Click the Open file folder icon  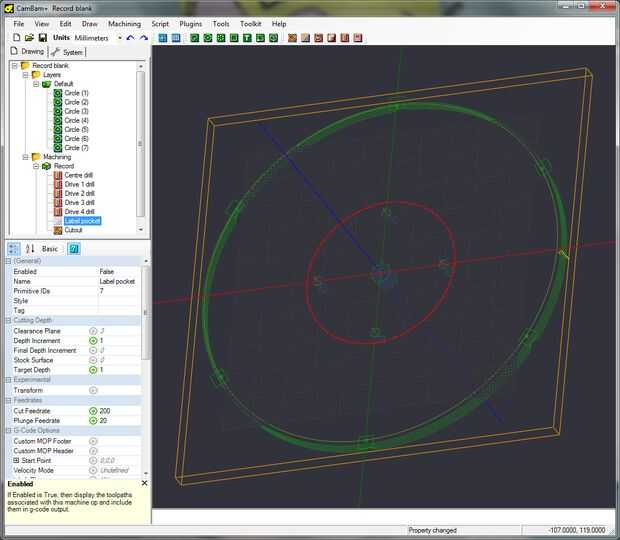(30, 38)
